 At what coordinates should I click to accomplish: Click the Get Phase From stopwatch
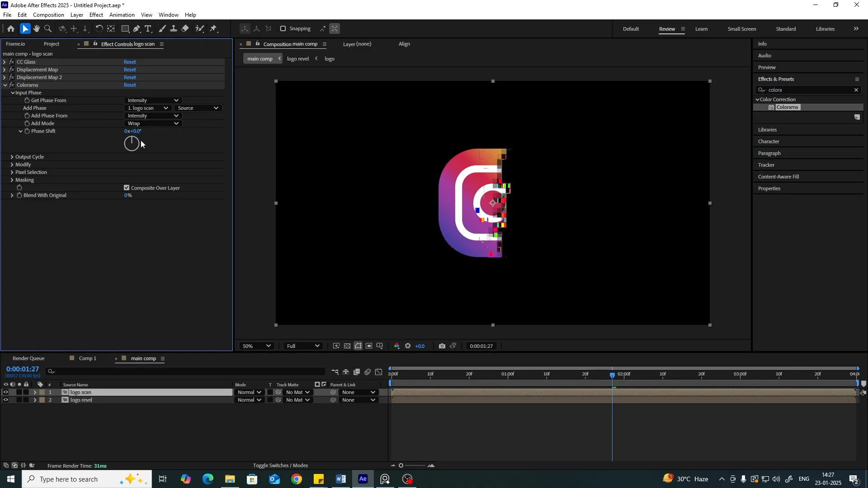tap(27, 100)
